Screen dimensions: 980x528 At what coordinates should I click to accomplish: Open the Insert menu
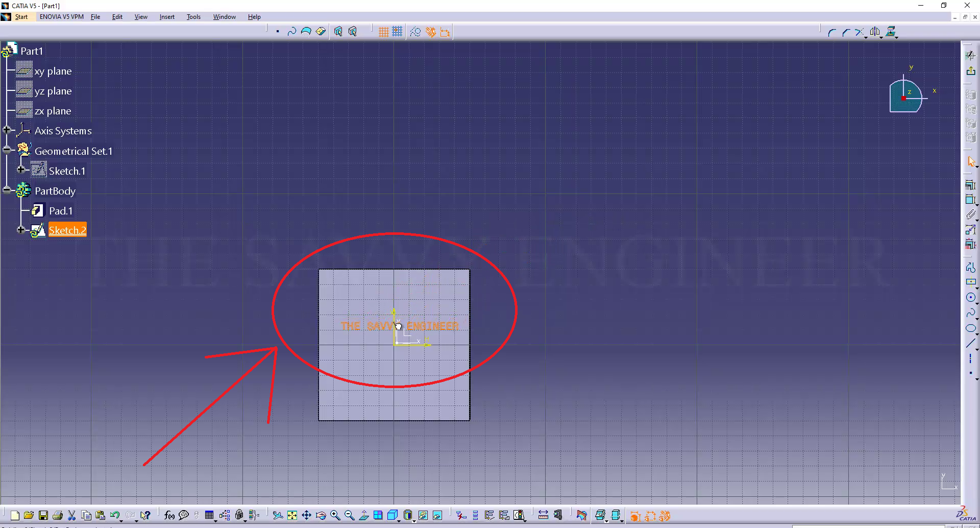pyautogui.click(x=166, y=17)
